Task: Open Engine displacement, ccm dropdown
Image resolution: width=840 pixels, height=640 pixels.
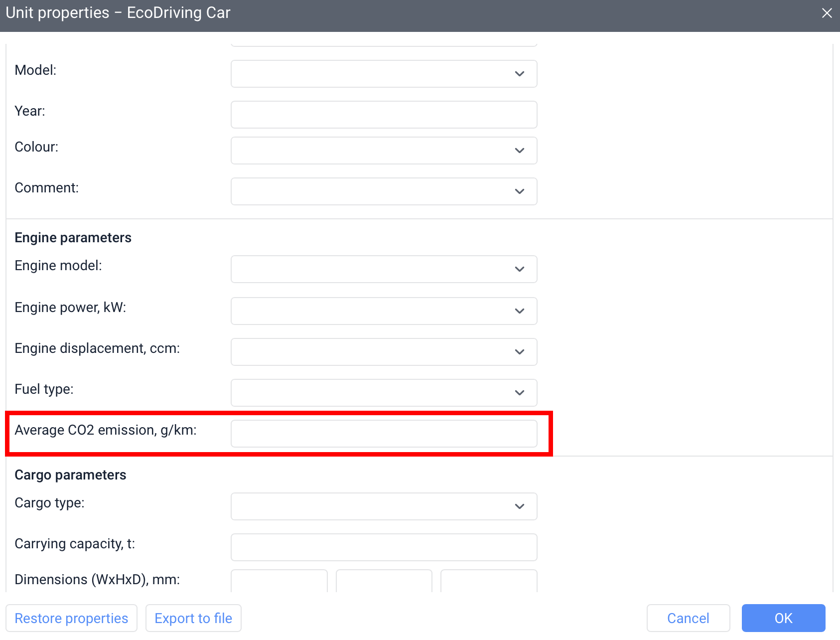Action: [x=384, y=352]
